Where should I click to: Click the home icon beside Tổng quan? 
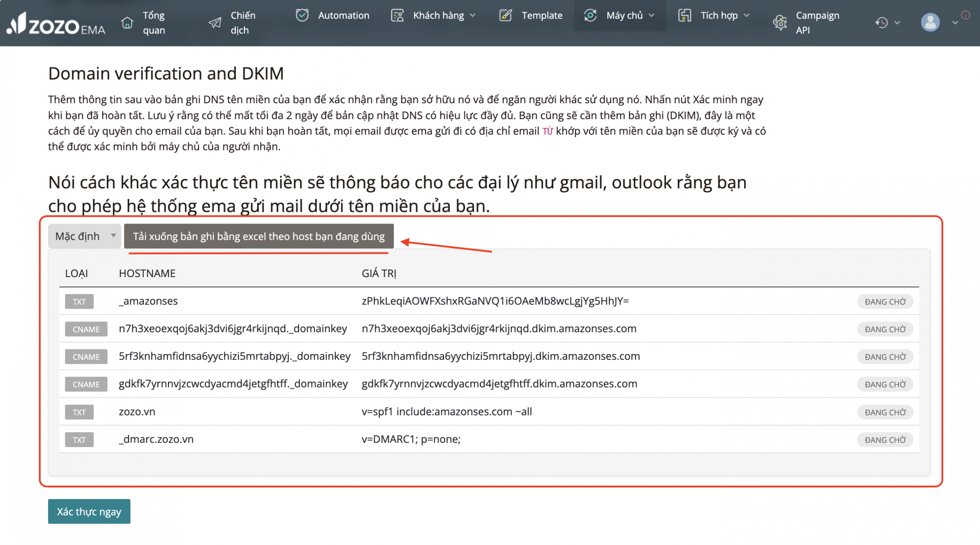pyautogui.click(x=127, y=22)
